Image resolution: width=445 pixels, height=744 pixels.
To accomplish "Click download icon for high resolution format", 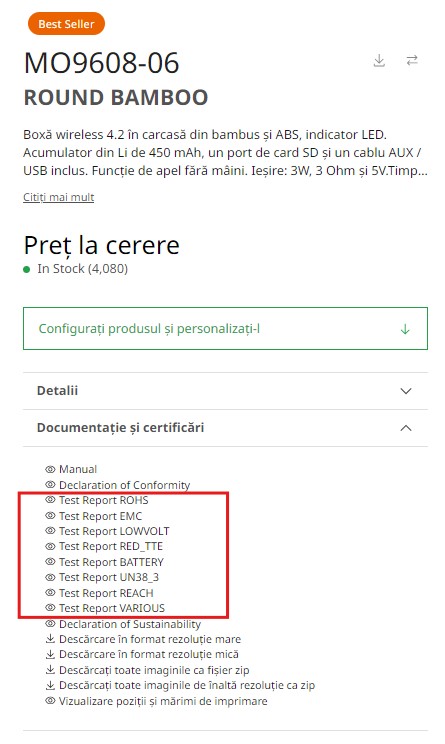I will pos(50,639).
